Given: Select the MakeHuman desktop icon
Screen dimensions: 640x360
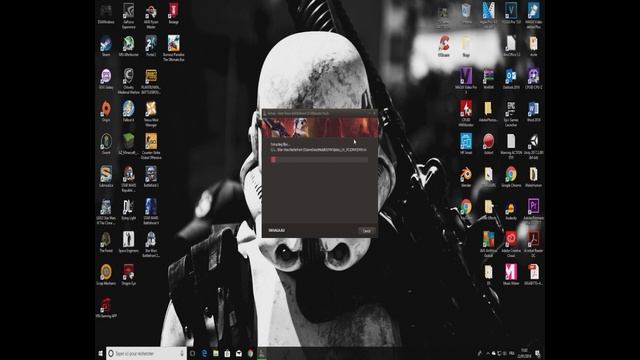Looking at the screenshot, I should [533, 176].
